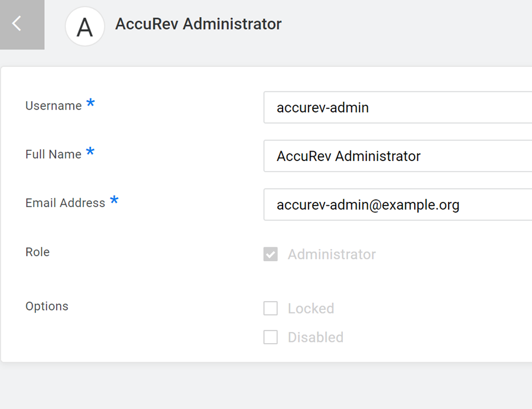
Task: Click the Options row label
Action: pyautogui.click(x=47, y=306)
